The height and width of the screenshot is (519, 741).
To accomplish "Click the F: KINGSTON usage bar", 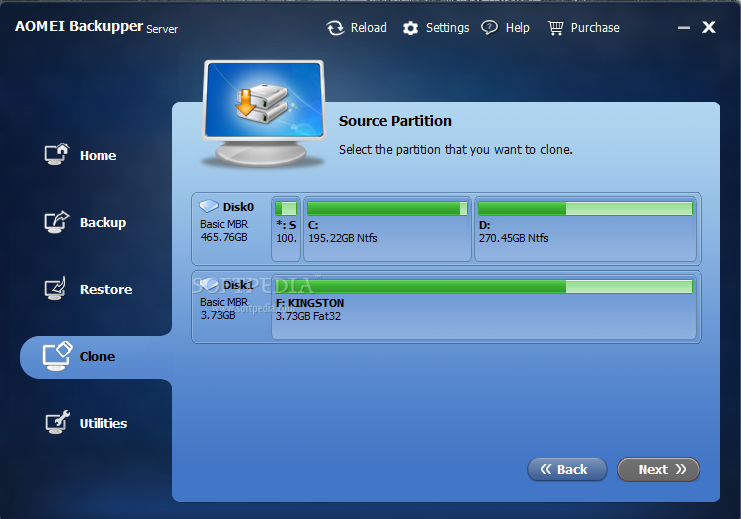I will click(484, 286).
